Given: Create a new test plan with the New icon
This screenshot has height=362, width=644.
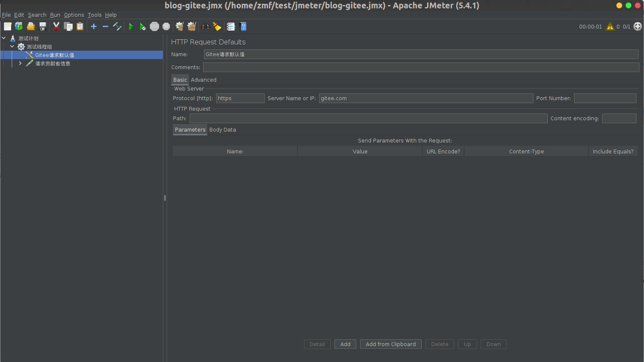Looking at the screenshot, I should (x=8, y=26).
